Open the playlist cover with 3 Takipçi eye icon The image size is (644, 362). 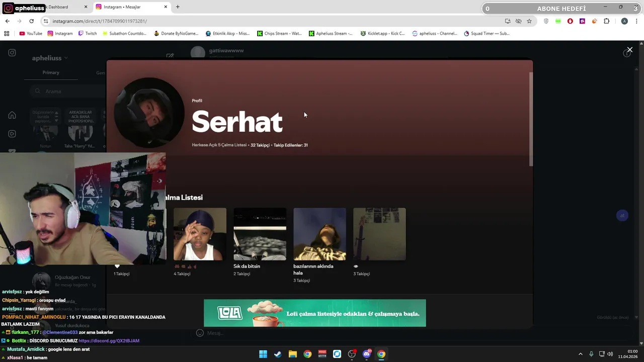[x=379, y=234]
